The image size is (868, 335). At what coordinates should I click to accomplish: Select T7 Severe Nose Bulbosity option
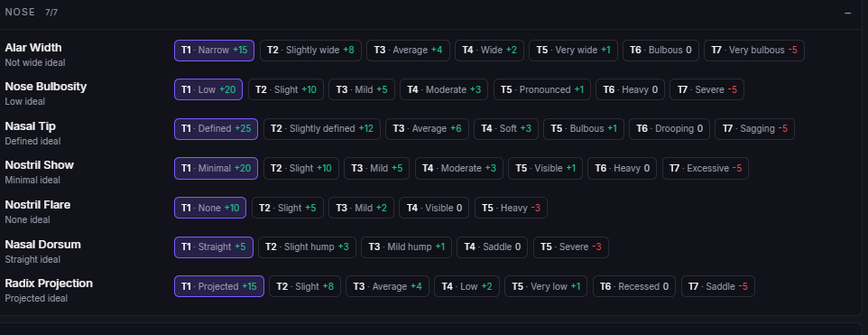706,89
